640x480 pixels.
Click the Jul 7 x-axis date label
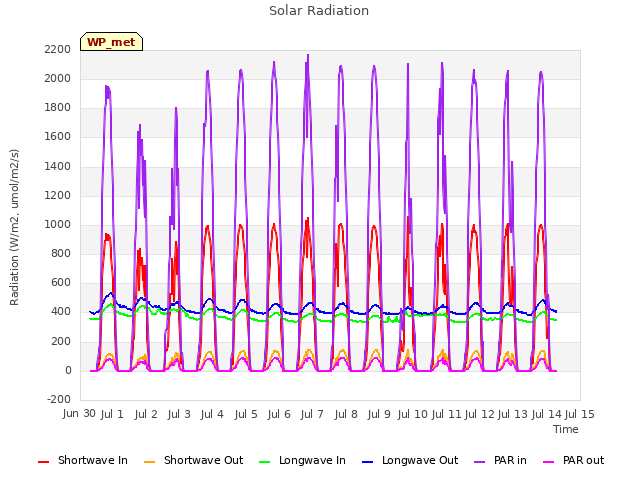(x=312, y=414)
